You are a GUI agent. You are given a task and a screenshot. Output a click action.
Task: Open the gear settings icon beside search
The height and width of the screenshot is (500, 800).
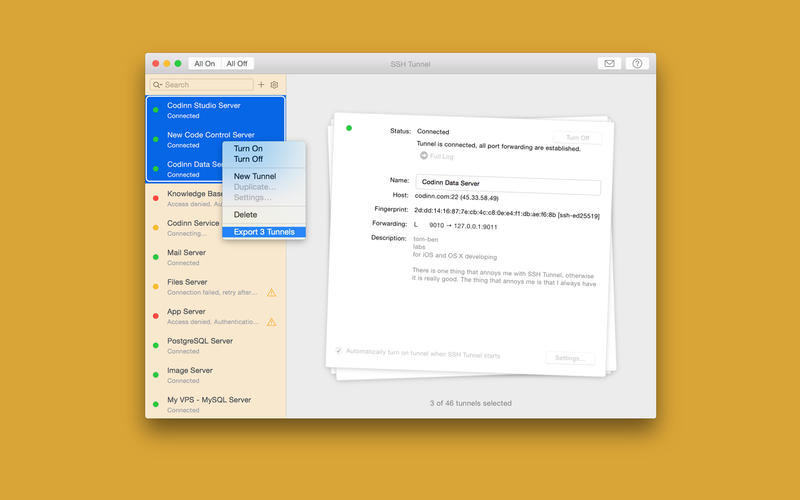pos(274,85)
